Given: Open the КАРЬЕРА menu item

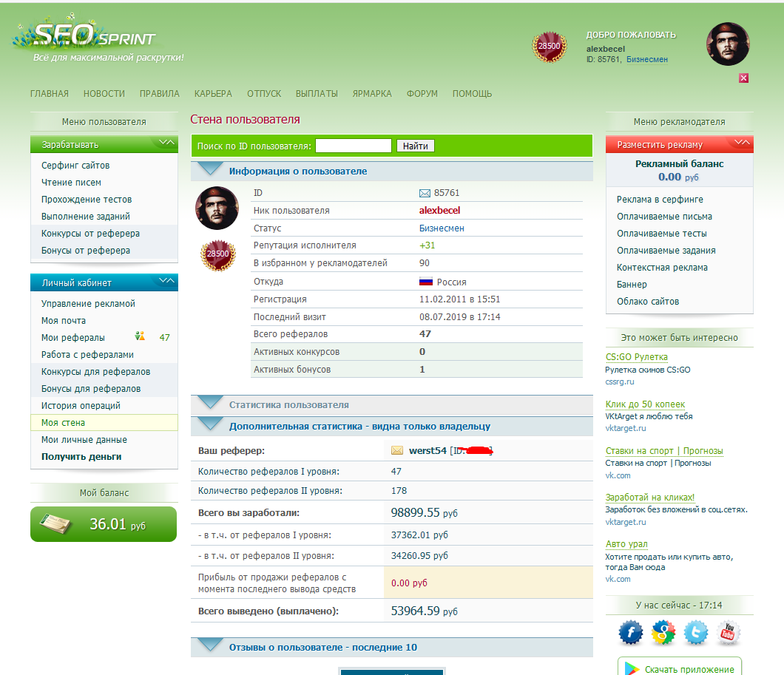Looking at the screenshot, I should tap(213, 94).
